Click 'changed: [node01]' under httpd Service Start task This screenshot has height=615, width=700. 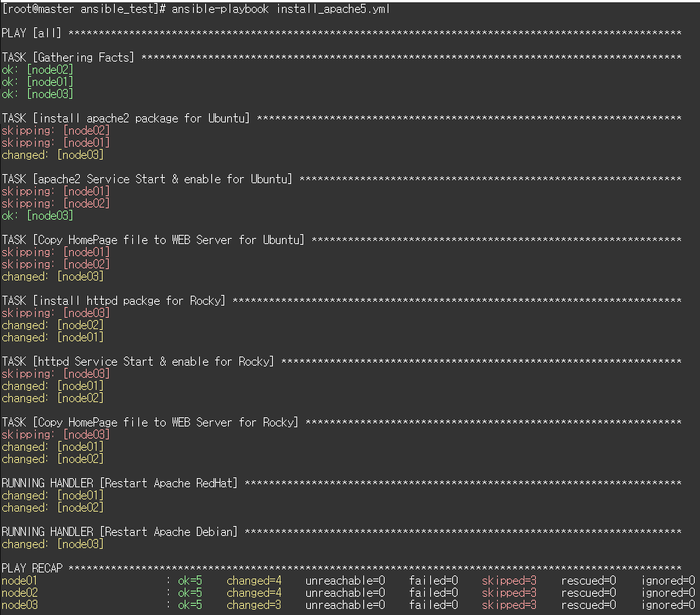[52, 386]
